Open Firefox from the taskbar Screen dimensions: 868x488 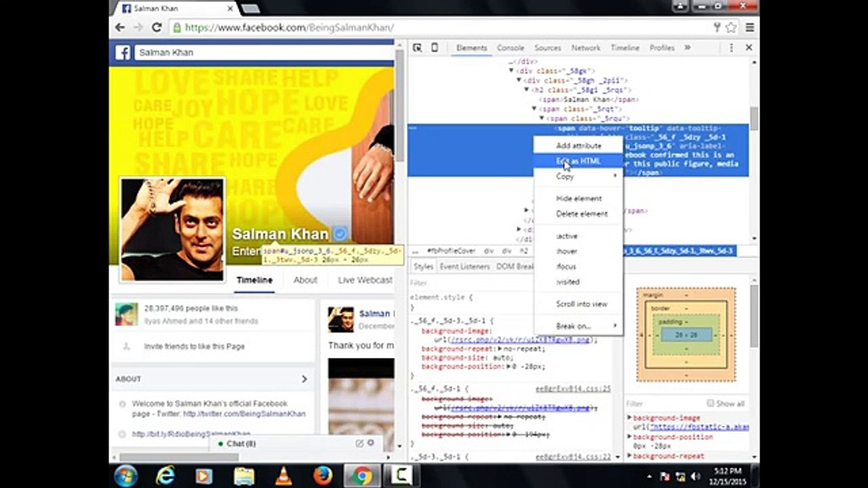pyautogui.click(x=323, y=476)
